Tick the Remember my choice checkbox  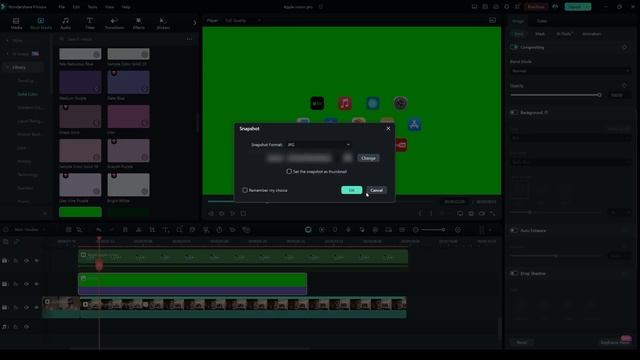(x=245, y=190)
